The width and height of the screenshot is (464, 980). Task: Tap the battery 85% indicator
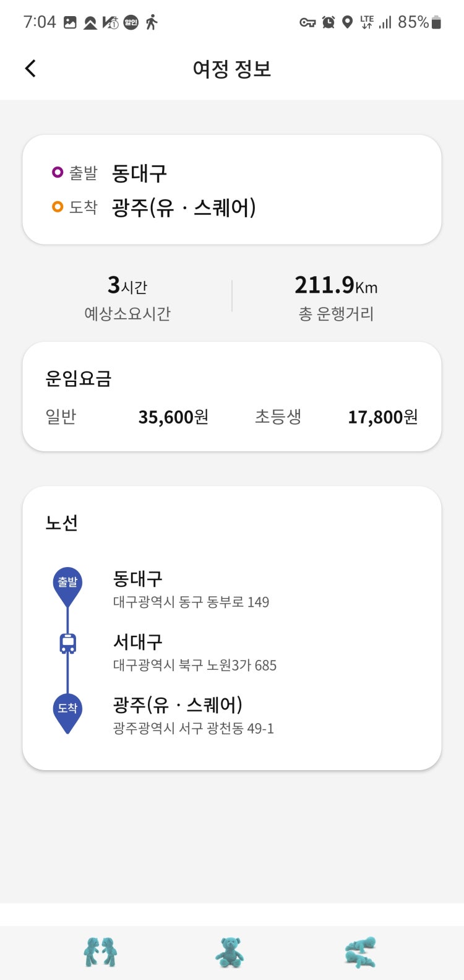[x=419, y=22]
